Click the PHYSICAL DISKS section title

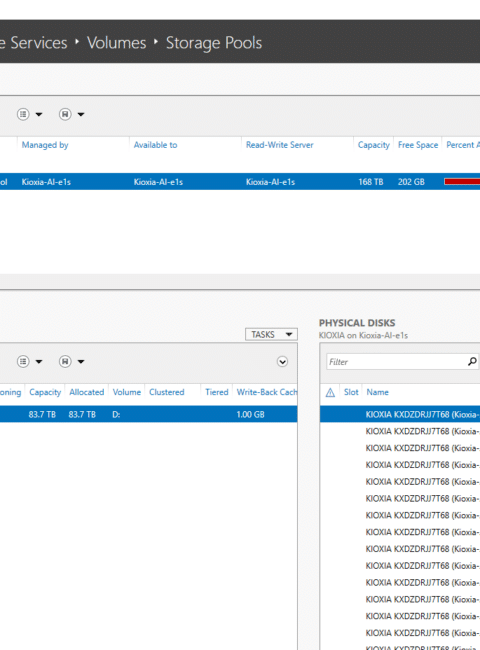(x=357, y=323)
